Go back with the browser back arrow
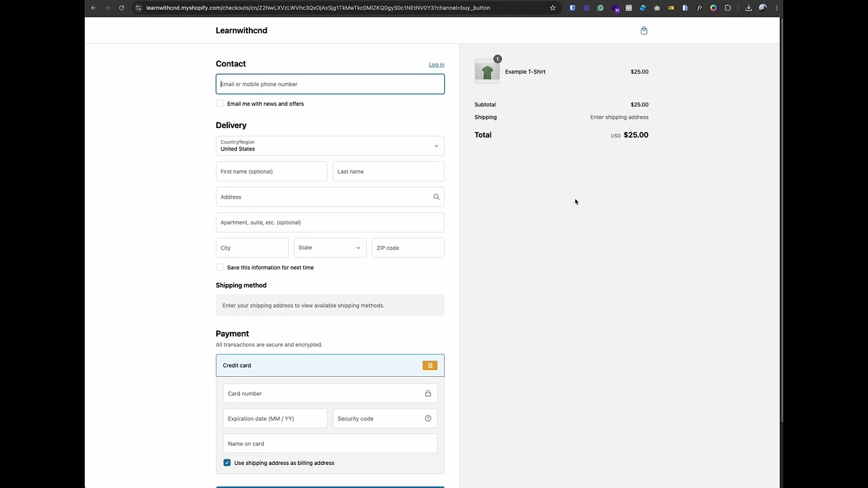The height and width of the screenshot is (488, 868). click(94, 8)
